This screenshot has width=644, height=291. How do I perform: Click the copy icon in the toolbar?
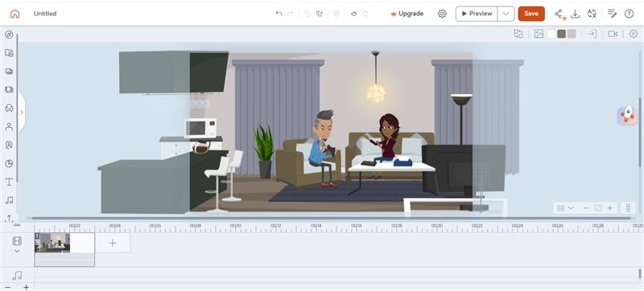[308, 14]
